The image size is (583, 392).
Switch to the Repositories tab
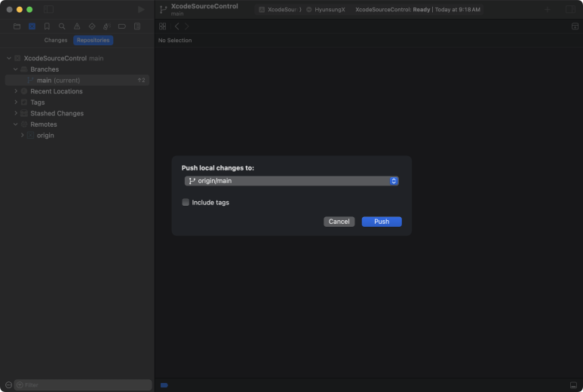[93, 40]
